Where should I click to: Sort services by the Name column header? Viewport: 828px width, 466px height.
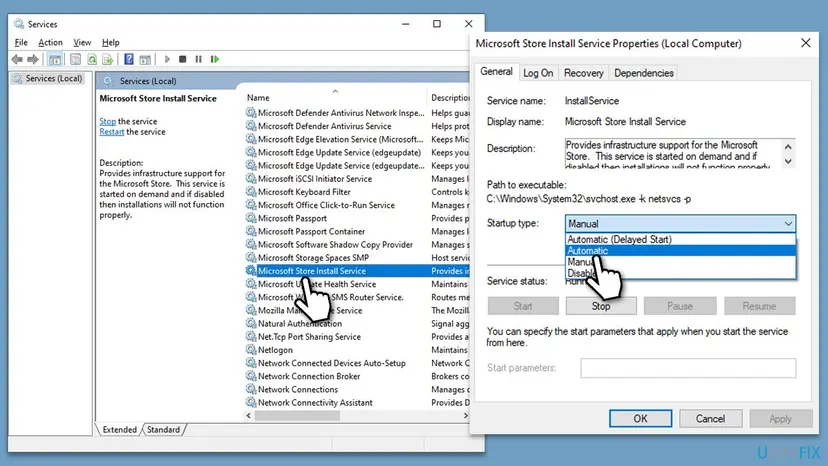click(x=335, y=97)
